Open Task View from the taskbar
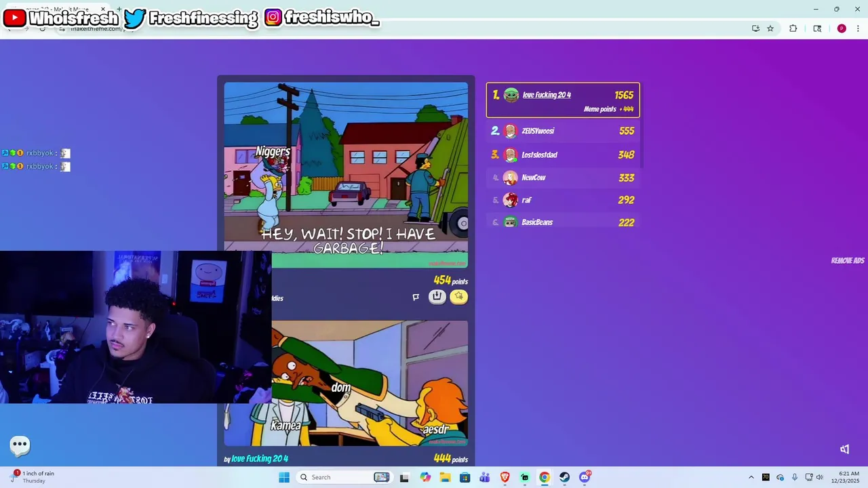Image resolution: width=868 pixels, height=488 pixels. [404, 477]
